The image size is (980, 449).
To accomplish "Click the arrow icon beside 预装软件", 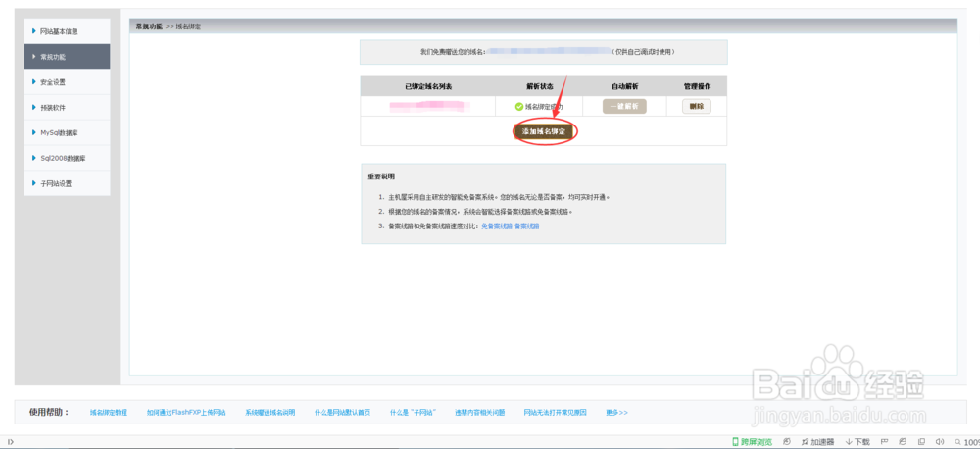I will (x=33, y=107).
